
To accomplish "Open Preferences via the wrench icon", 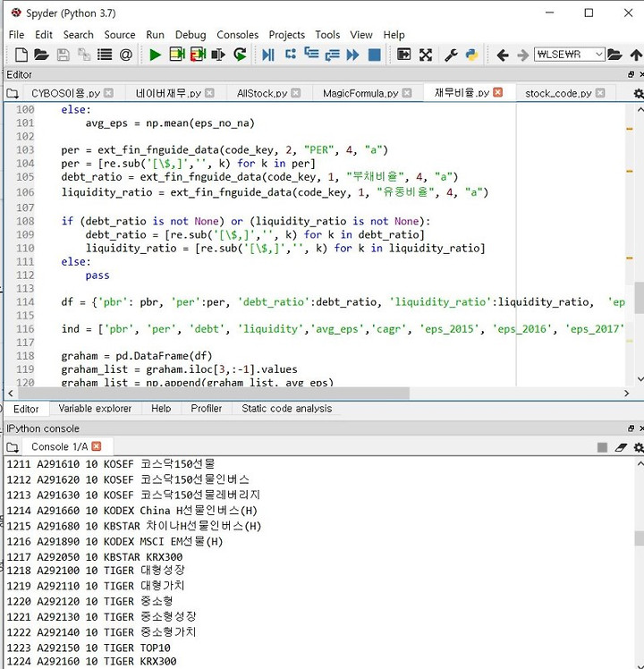I will click(x=451, y=55).
